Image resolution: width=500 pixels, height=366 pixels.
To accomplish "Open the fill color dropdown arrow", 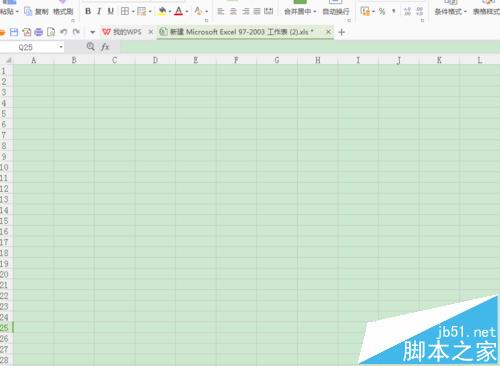I will pyautogui.click(x=170, y=12).
